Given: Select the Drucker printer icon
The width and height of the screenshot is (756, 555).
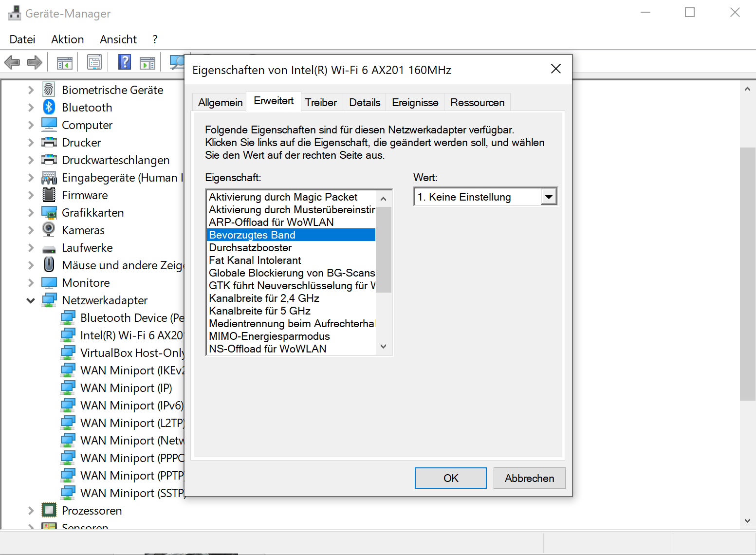Looking at the screenshot, I should 49,142.
